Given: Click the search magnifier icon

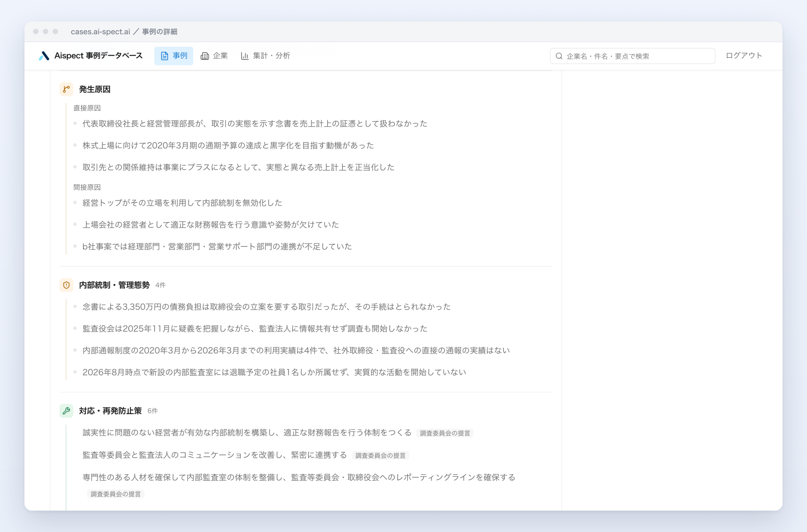Looking at the screenshot, I should 559,56.
